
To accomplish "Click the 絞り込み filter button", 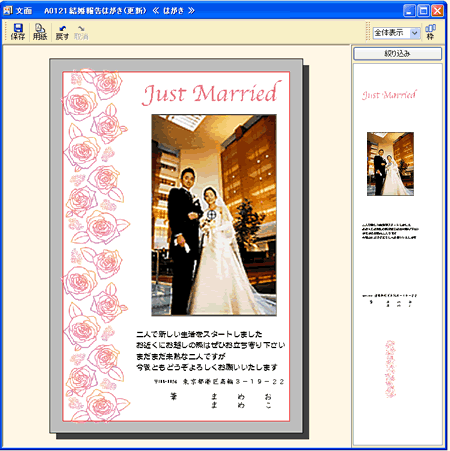I will (x=397, y=53).
